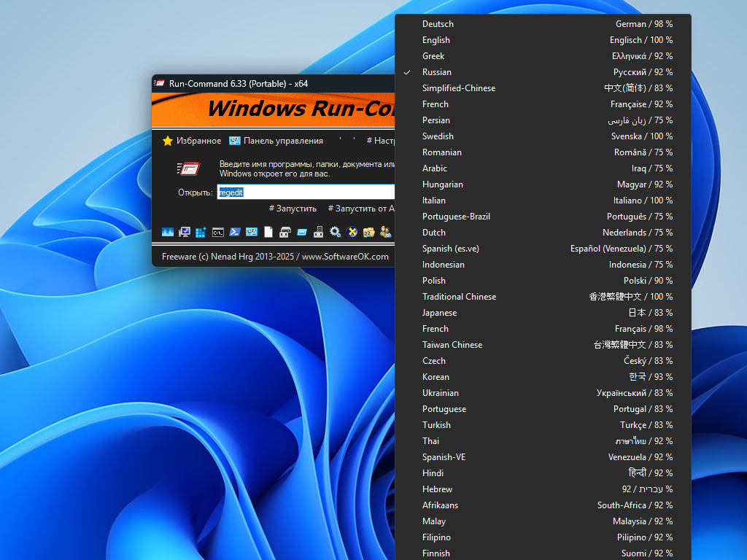Click the blue grid tiles icon

coord(201,233)
